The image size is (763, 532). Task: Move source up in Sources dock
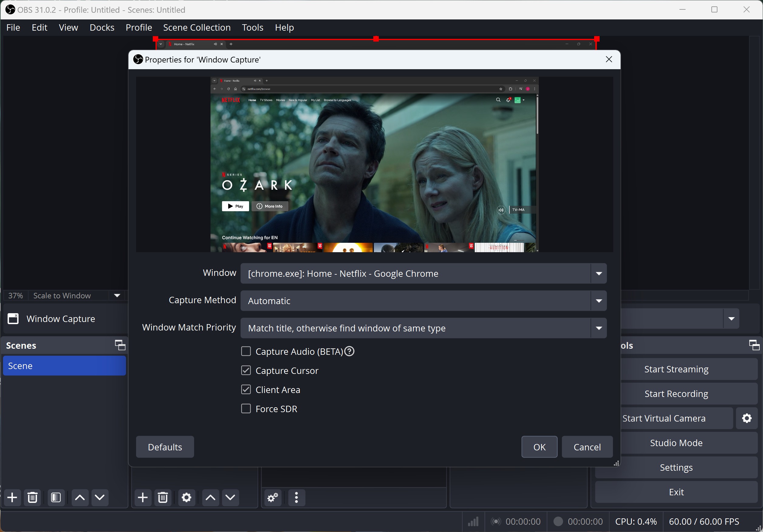(210, 497)
